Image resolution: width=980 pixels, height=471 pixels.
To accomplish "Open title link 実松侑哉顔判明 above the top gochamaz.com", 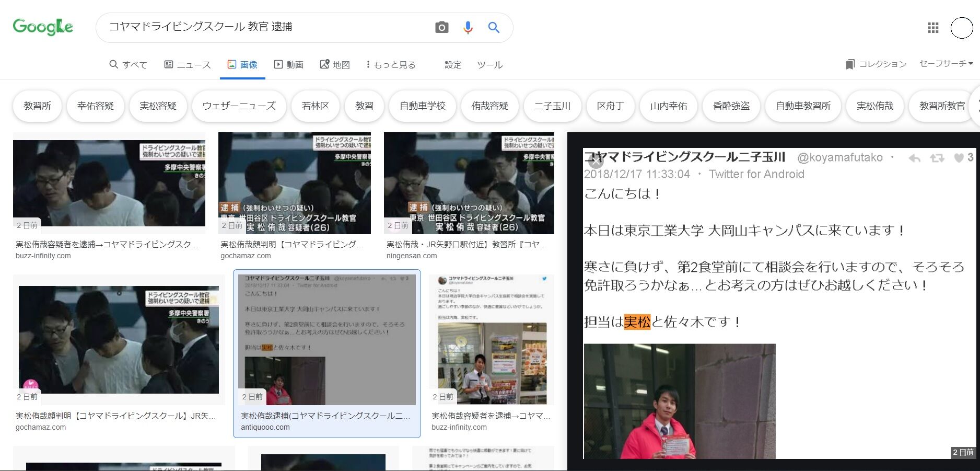I will [291, 244].
